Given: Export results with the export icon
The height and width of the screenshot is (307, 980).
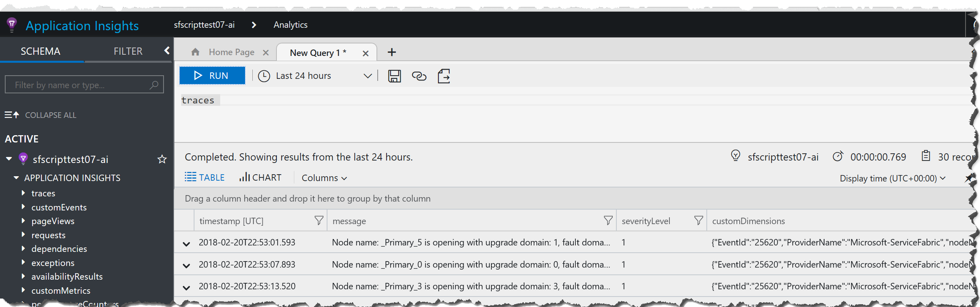Looking at the screenshot, I should coord(444,76).
